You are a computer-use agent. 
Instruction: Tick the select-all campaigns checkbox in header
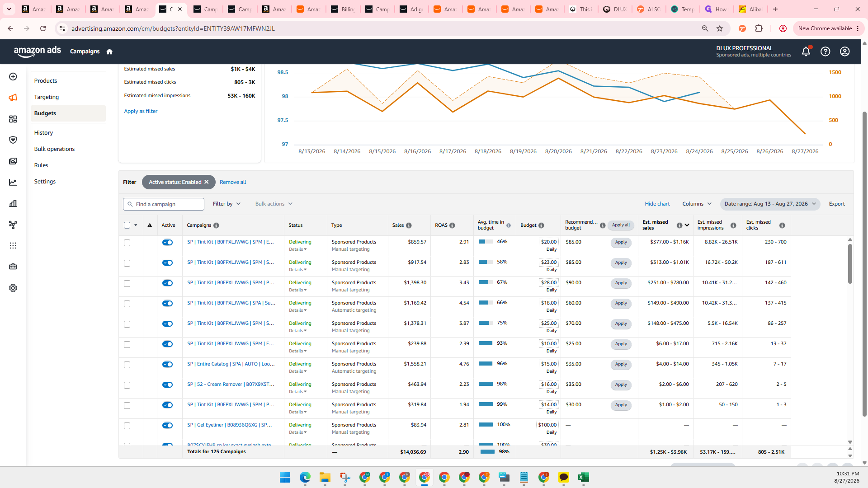pyautogui.click(x=127, y=225)
